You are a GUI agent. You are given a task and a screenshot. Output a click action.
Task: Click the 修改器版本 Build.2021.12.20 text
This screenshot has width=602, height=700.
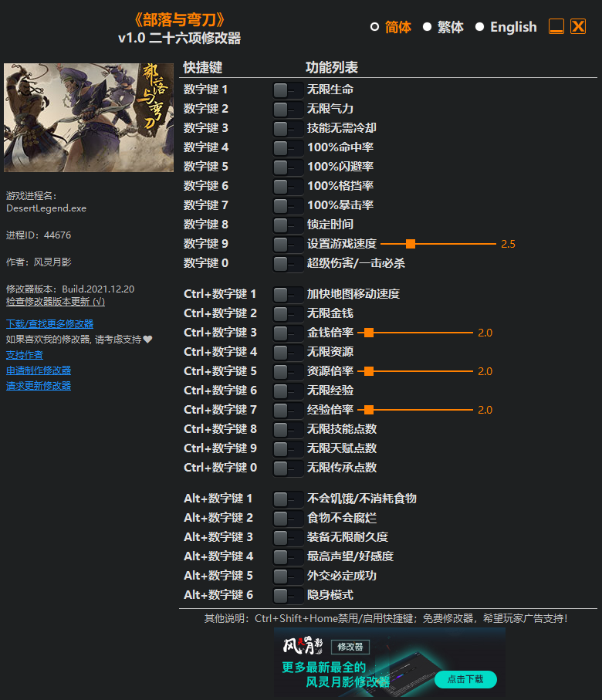coord(70,289)
